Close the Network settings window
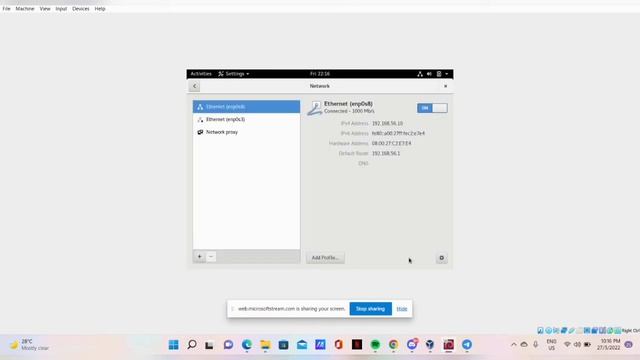 445,86
